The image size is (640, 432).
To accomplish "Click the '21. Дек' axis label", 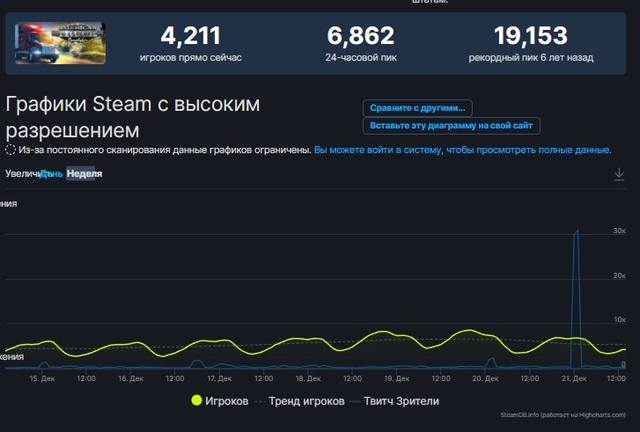I will pyautogui.click(x=574, y=379).
